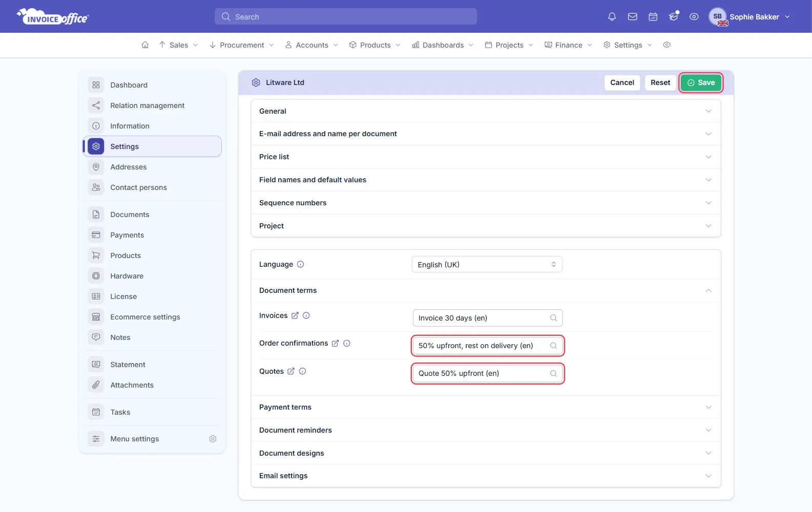Click the Reset button

click(x=660, y=82)
